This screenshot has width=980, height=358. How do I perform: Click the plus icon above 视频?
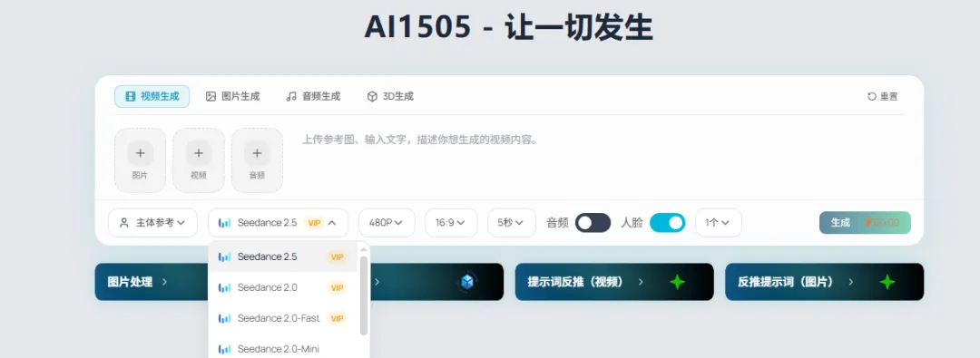(x=198, y=152)
